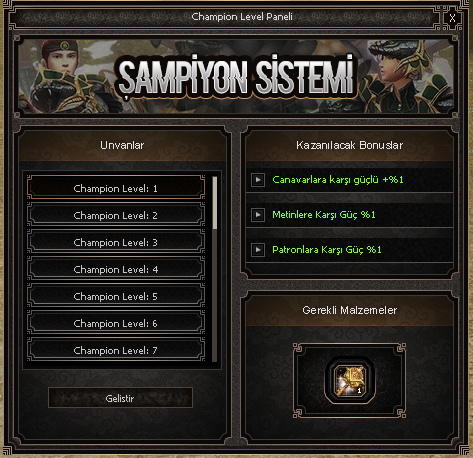Click arrow icon beside Metinlere Karşı Güç
The width and height of the screenshot is (473, 458).
click(258, 215)
